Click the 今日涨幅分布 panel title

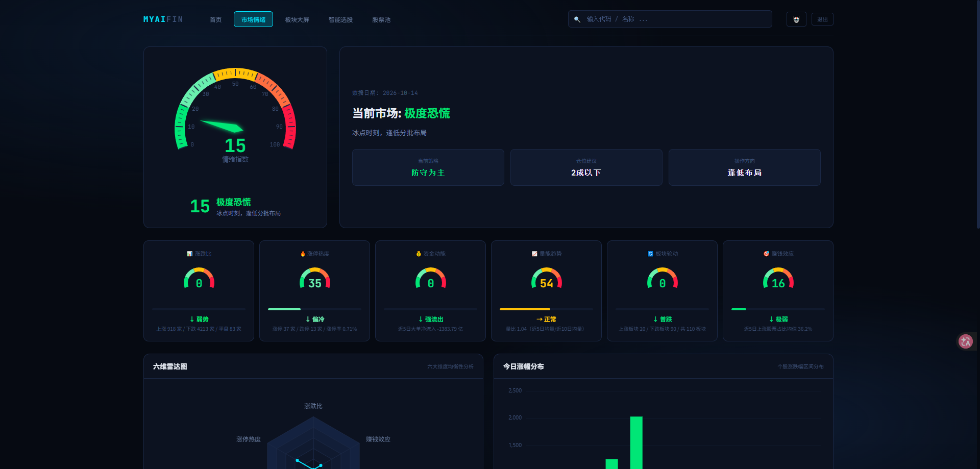[x=524, y=366]
